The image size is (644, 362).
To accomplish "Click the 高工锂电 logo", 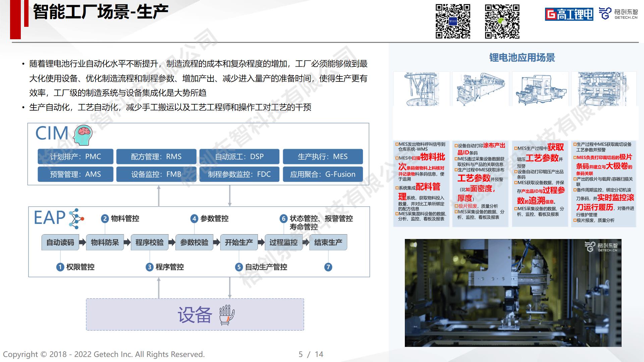I will (x=569, y=14).
